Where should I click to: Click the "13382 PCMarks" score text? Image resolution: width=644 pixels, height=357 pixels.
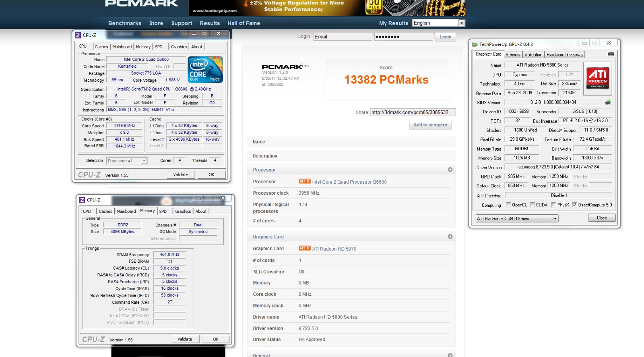click(x=386, y=80)
